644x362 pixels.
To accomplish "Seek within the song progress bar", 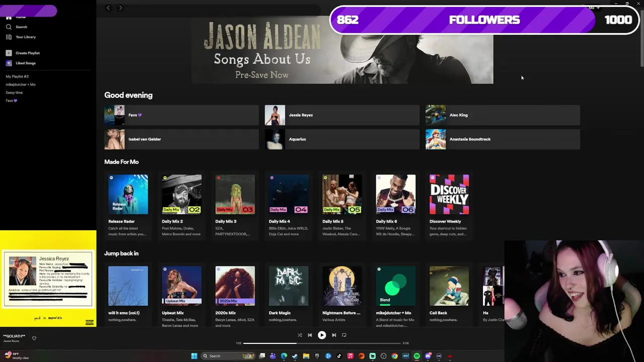I will [x=322, y=343].
